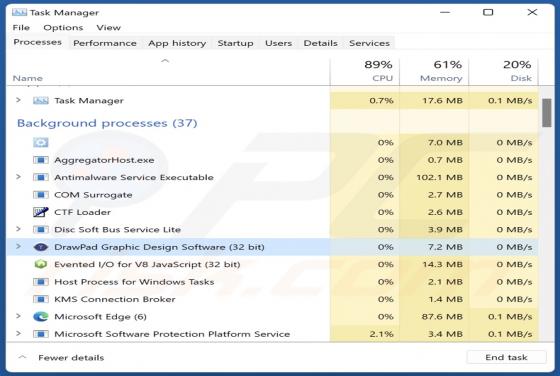Image resolution: width=560 pixels, height=376 pixels.
Task: Select the AggregatorHost.exe row name
Action: [104, 160]
